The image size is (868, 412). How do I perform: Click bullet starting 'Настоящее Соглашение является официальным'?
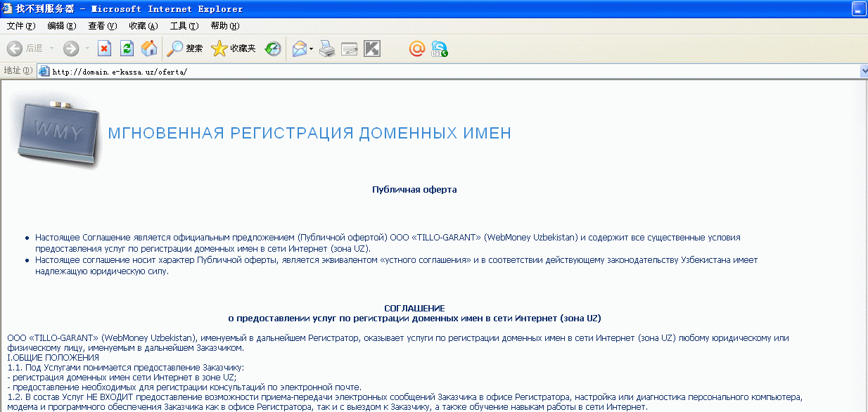coord(388,243)
